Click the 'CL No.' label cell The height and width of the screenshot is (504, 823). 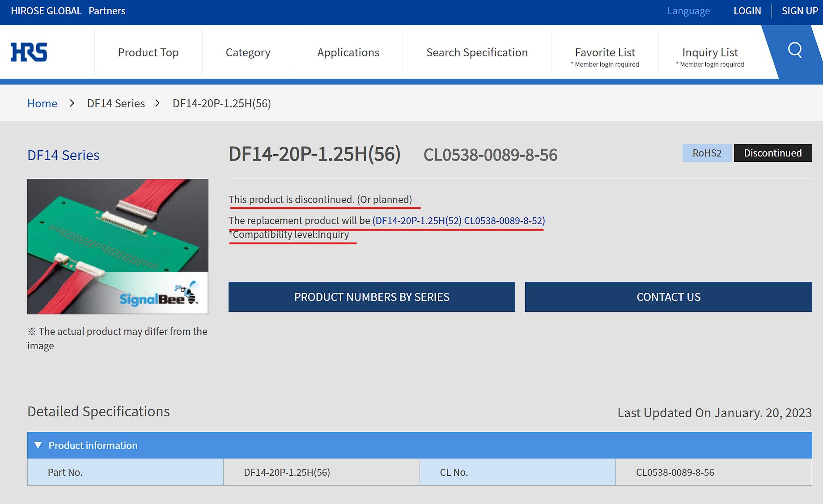pyautogui.click(x=518, y=472)
